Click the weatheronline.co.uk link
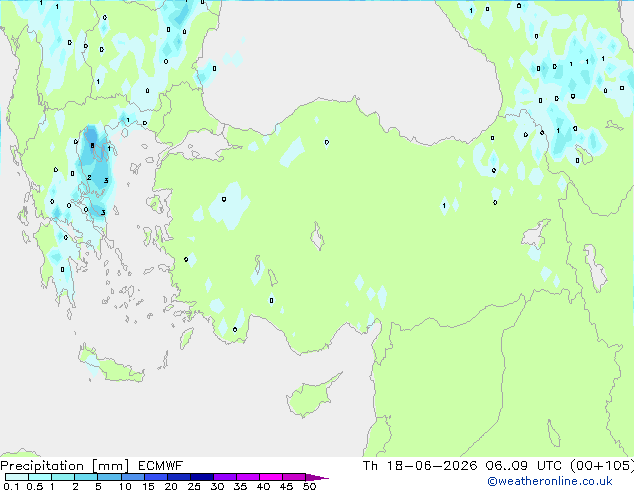Screen dimensions: 634x490 (550, 481)
